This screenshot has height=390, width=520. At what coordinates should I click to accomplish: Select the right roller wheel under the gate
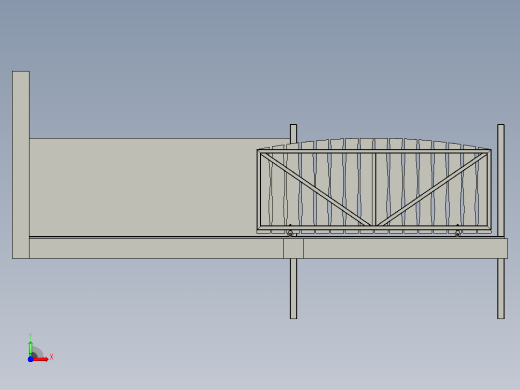point(458,233)
